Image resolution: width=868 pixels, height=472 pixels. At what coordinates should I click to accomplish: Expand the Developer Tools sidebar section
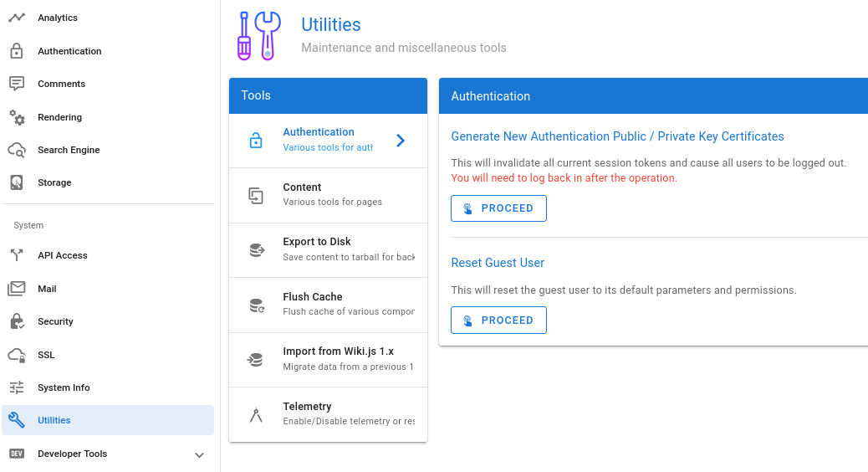(x=199, y=454)
